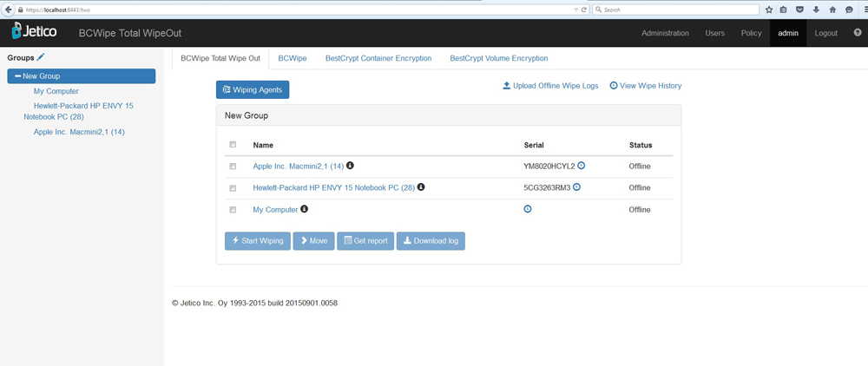Click the Get report button
The image size is (868, 366).
tap(365, 241)
